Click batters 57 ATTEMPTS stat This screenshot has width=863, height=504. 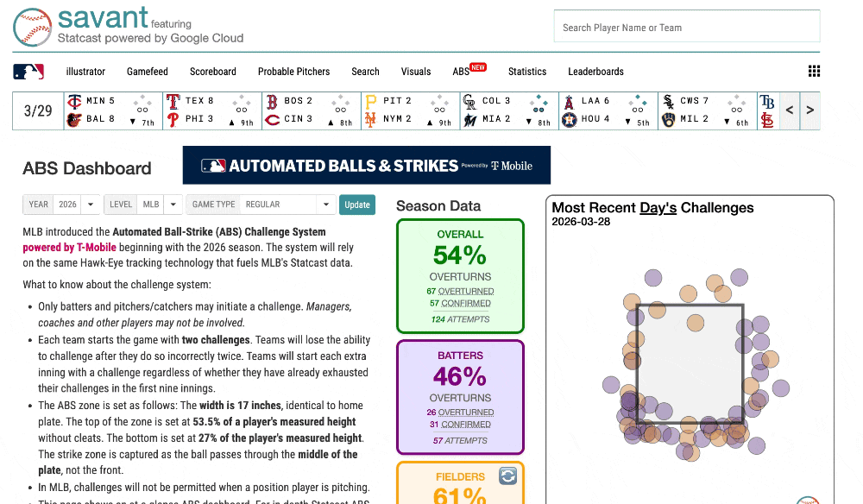point(460,441)
